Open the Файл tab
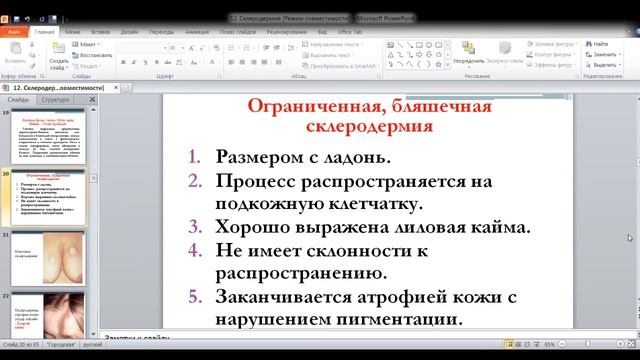The width and height of the screenshot is (640, 360). [x=14, y=32]
